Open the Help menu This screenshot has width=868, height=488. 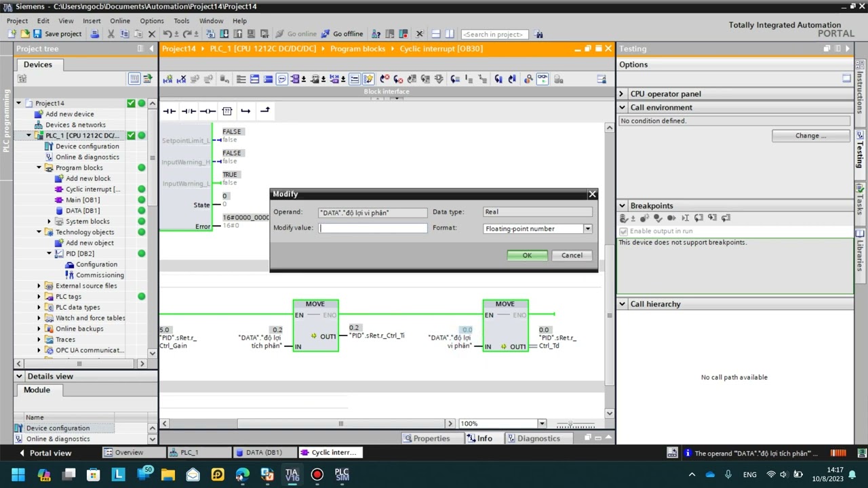pos(239,21)
